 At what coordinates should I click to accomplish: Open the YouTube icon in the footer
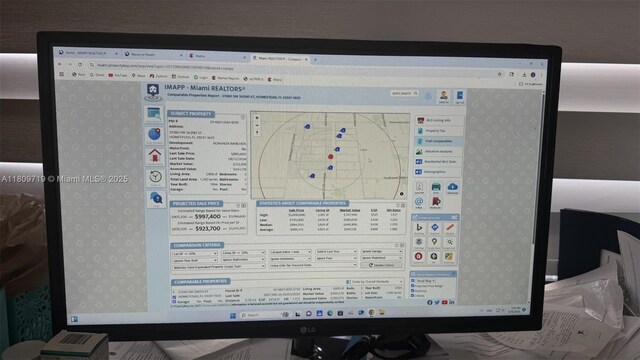(x=444, y=302)
